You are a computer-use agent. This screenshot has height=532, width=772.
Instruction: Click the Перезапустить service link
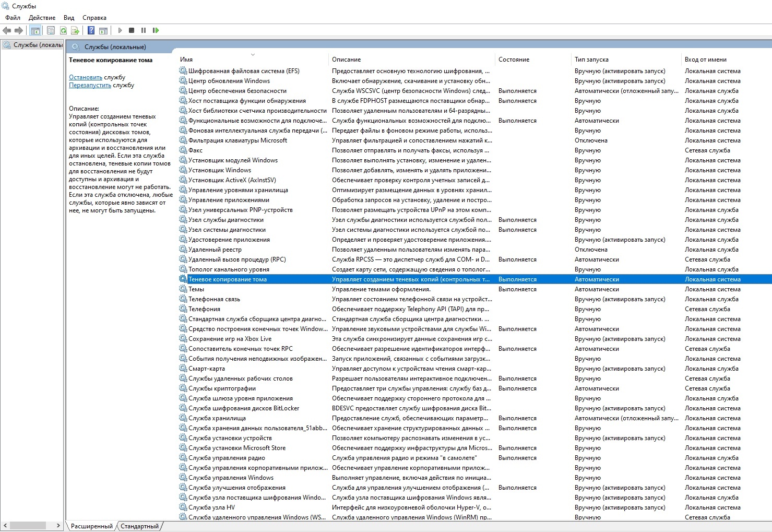tap(90, 85)
